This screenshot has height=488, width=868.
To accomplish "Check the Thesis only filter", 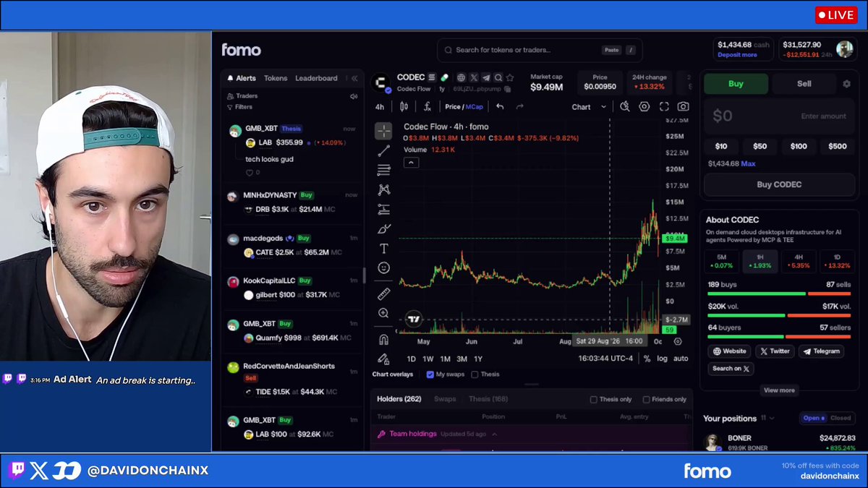I will pos(594,400).
